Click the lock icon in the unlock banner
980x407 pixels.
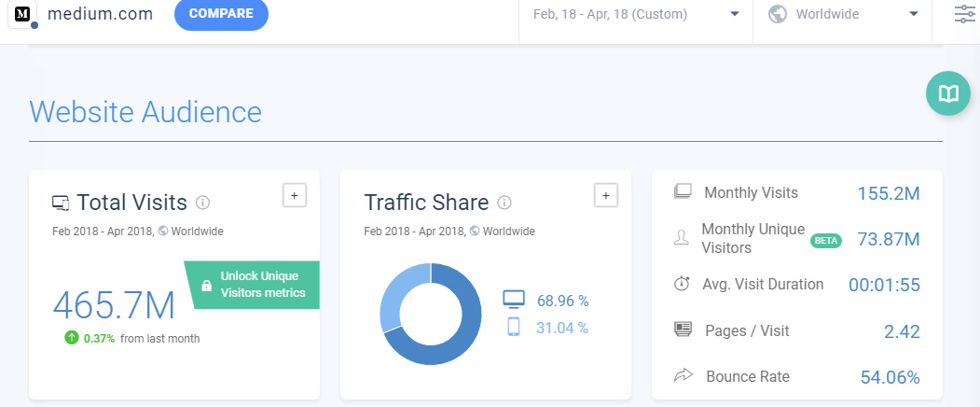point(206,286)
